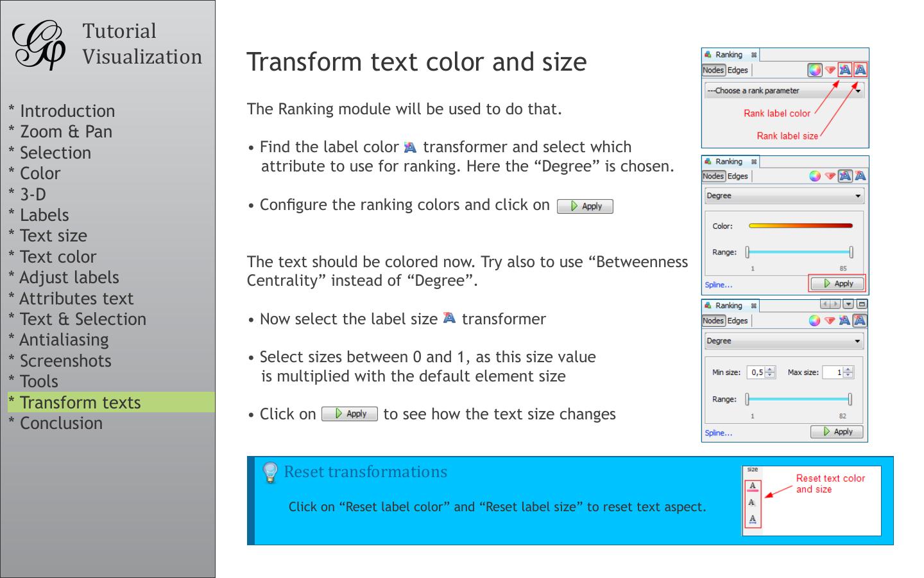Click the maximize window icon in the Min size Ranking panel

862,304
